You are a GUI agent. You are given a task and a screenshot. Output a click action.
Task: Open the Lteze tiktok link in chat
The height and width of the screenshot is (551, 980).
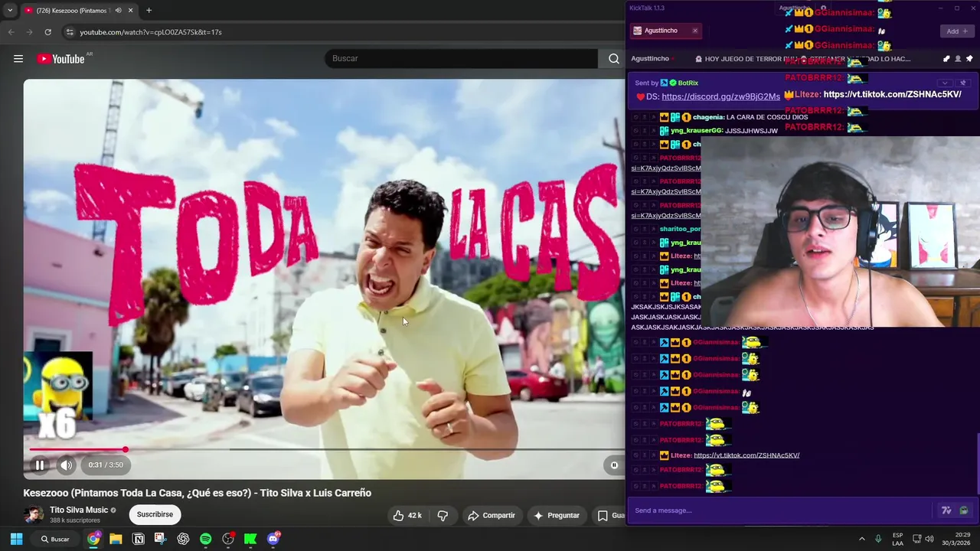click(746, 455)
